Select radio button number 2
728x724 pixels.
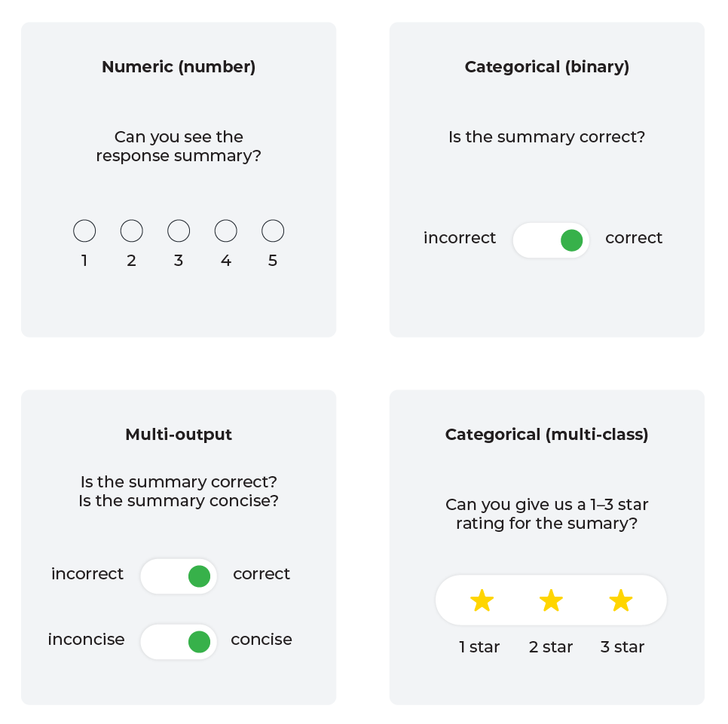[132, 231]
